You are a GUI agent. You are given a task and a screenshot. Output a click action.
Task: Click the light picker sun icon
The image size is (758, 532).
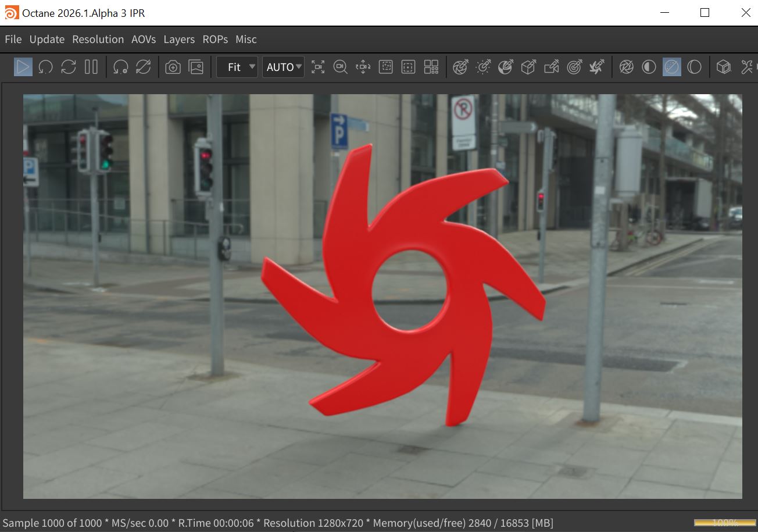click(483, 67)
